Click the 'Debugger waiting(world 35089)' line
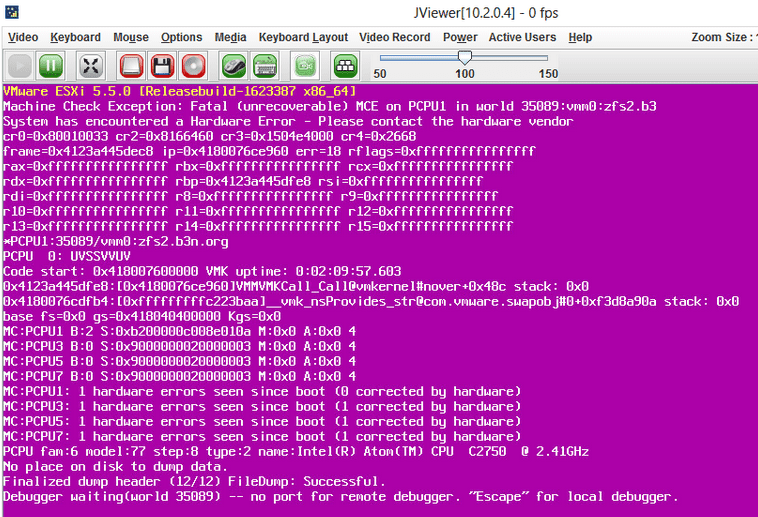Screen dimensions: 758x517 (341, 496)
